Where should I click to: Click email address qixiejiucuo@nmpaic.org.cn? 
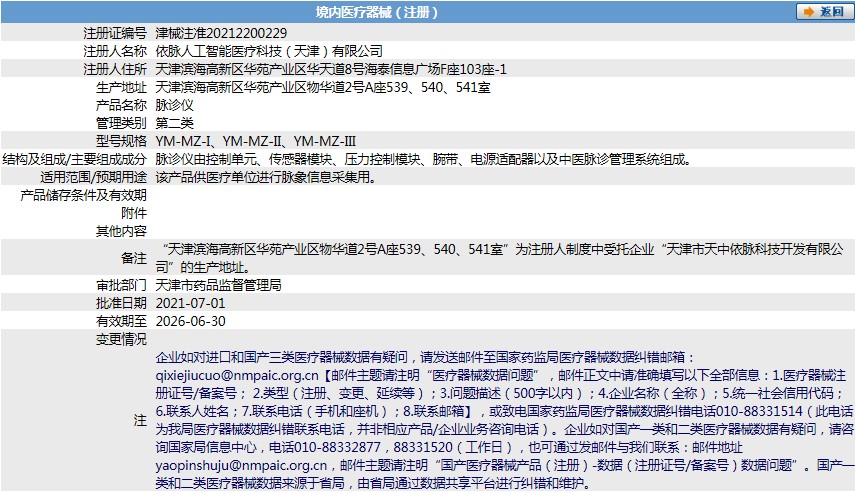pos(237,375)
